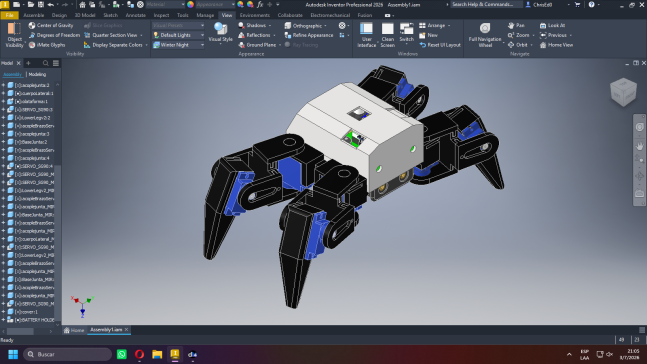
Task: Click the Save icon in quick access toolbar
Action: click(x=41, y=5)
